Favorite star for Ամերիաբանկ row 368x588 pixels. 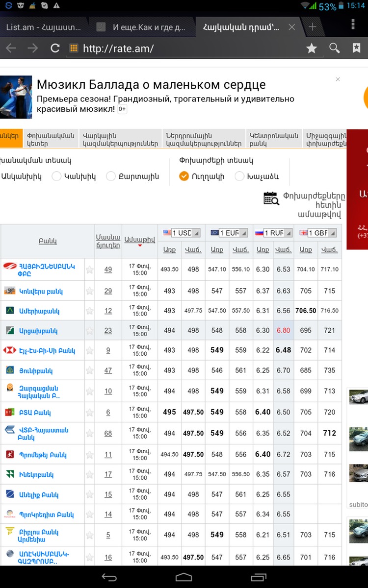point(90,311)
